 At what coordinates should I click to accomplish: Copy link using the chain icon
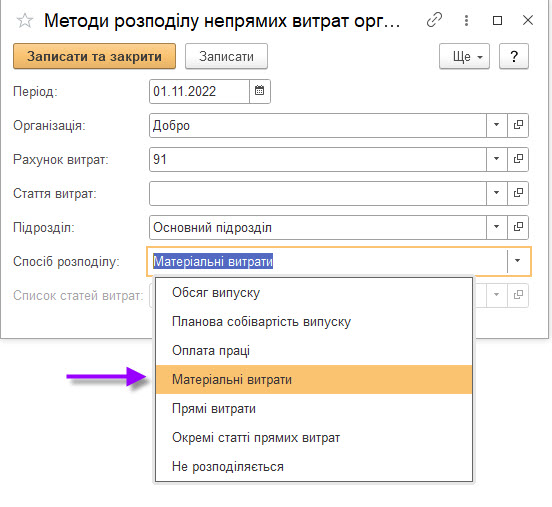434,20
